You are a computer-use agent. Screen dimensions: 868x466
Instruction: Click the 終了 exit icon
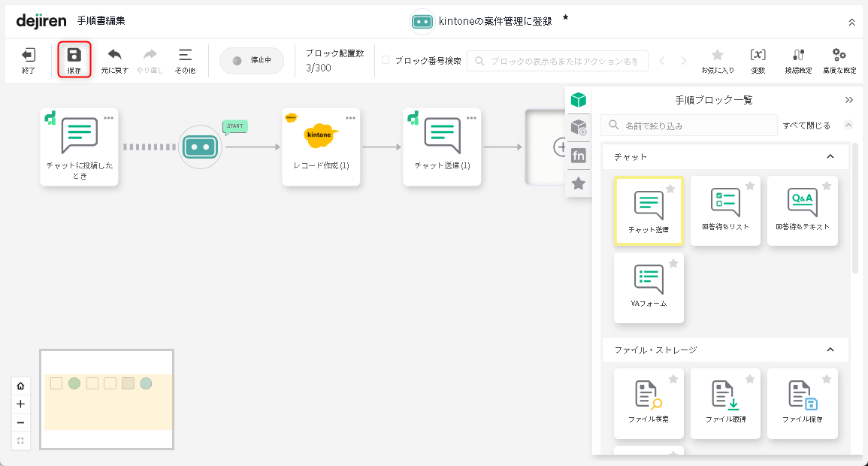[29, 56]
